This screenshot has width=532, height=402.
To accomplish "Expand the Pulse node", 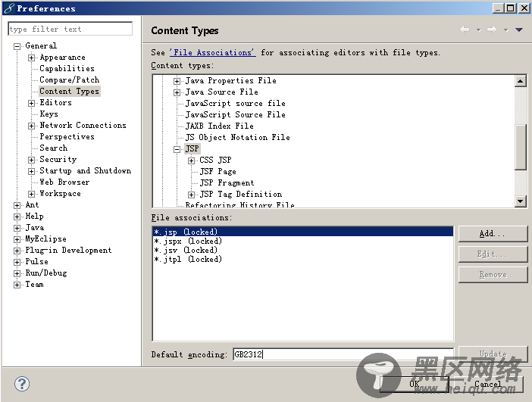I will (17, 262).
